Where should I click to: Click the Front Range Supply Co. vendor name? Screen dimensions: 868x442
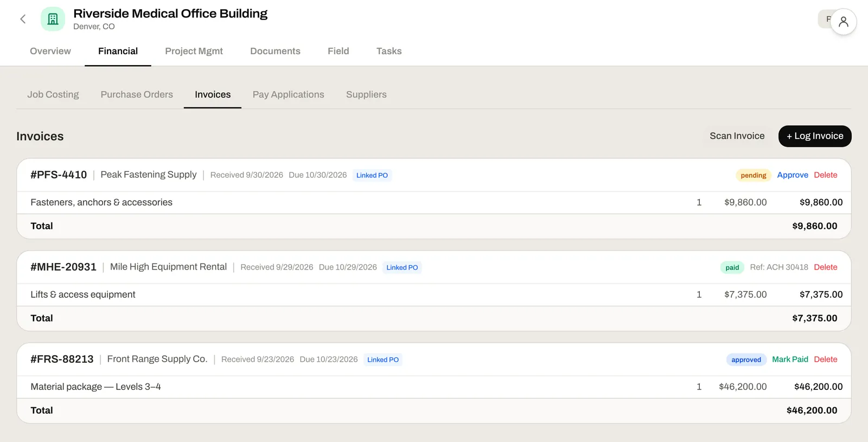coord(157,359)
